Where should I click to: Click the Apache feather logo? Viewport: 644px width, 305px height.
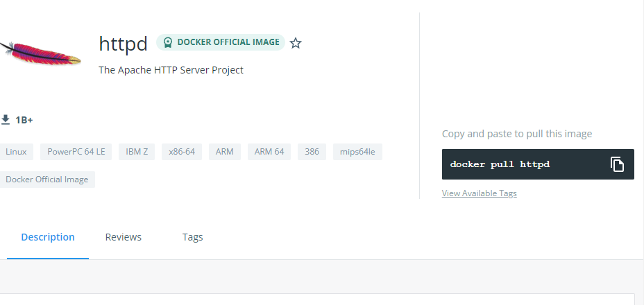(x=40, y=53)
